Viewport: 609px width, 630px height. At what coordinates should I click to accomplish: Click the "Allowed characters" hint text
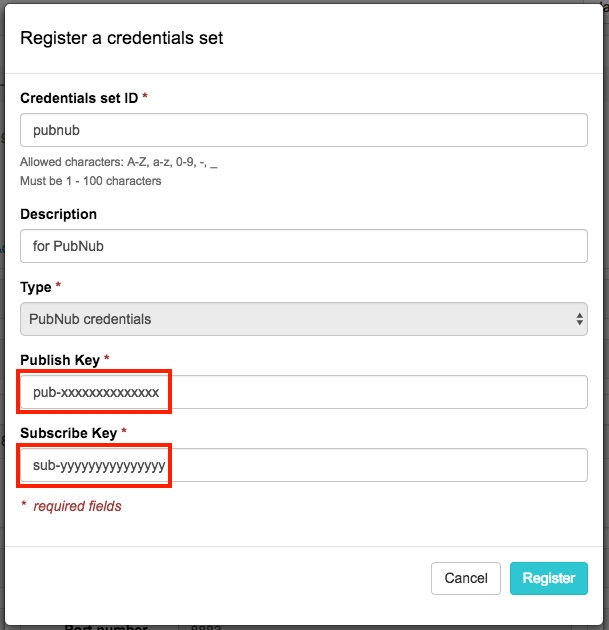[x=118, y=162]
